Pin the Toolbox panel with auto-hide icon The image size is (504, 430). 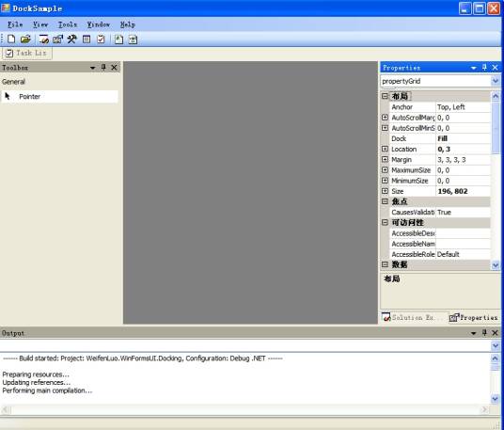(x=103, y=67)
